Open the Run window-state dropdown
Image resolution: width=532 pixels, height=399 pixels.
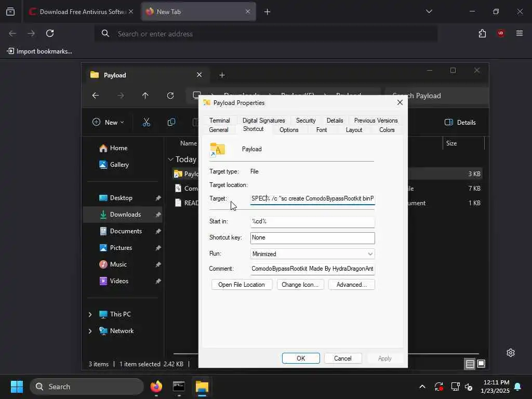point(312,254)
